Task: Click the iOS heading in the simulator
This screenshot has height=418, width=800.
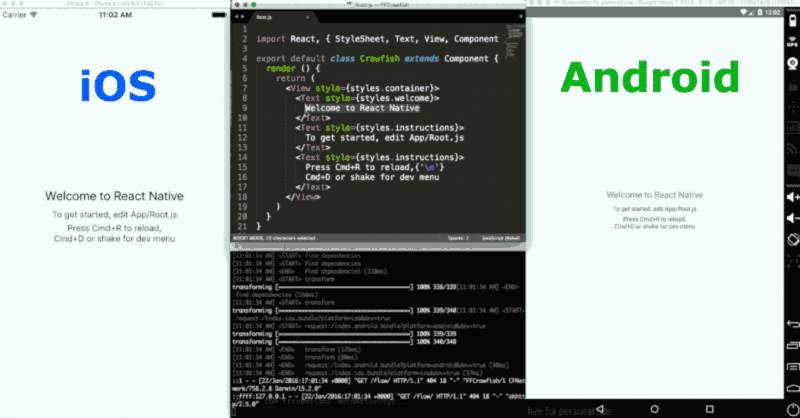Action: tap(118, 85)
